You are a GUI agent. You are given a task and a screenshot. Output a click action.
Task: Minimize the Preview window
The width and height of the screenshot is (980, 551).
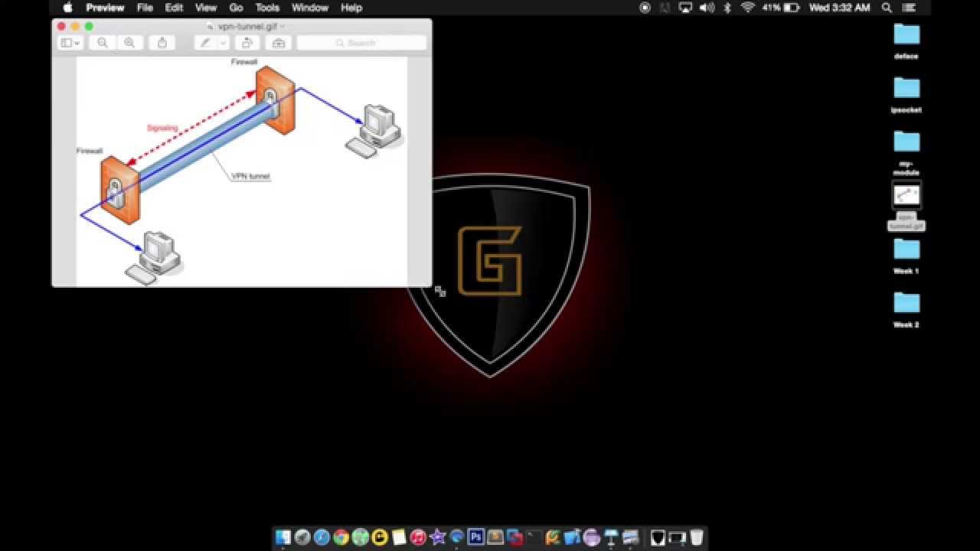pos(75,27)
